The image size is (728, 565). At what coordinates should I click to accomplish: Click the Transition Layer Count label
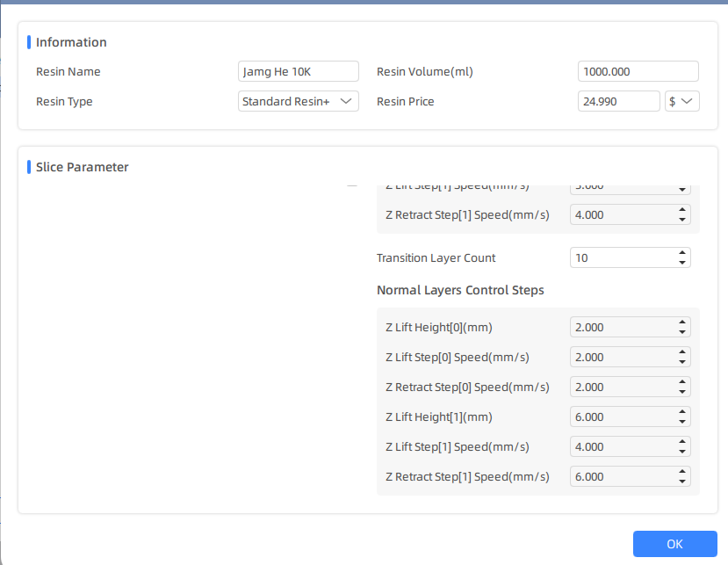point(436,257)
